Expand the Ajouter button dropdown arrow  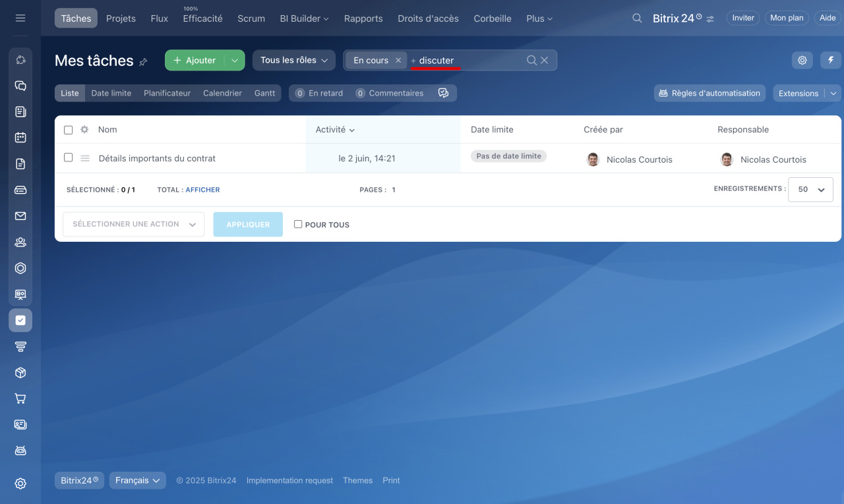coord(235,60)
